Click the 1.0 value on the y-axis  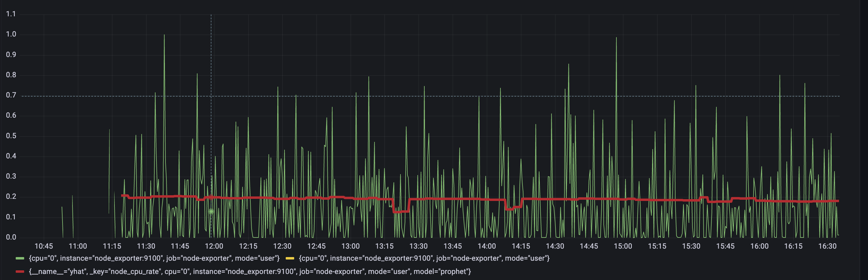(x=11, y=34)
